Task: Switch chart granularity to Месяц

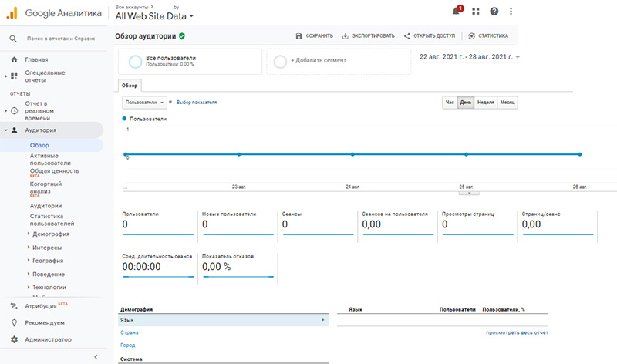Action: click(x=507, y=102)
